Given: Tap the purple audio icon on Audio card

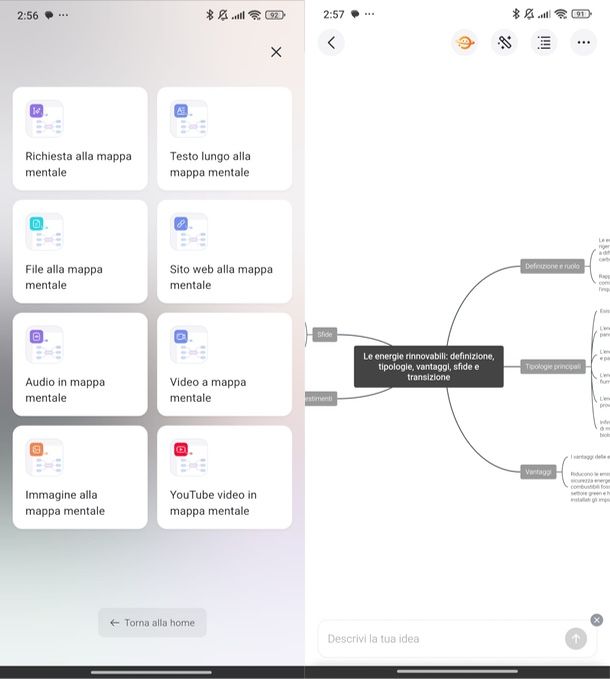Looking at the screenshot, I should pyautogui.click(x=36, y=336).
